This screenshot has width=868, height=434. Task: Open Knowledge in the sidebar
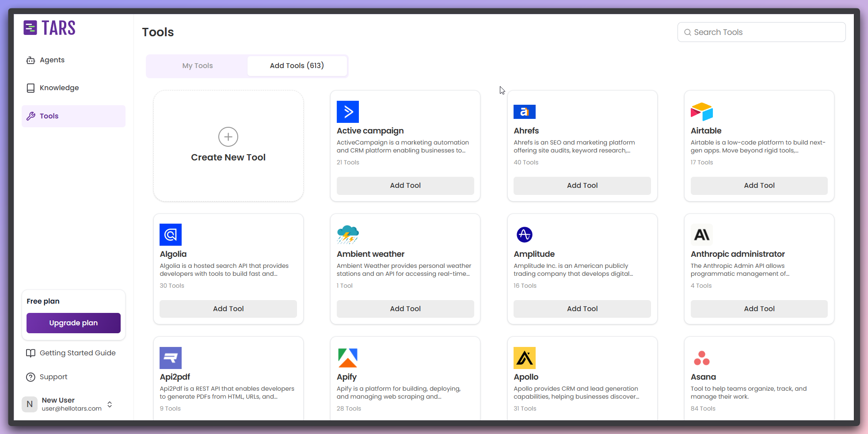(x=73, y=88)
